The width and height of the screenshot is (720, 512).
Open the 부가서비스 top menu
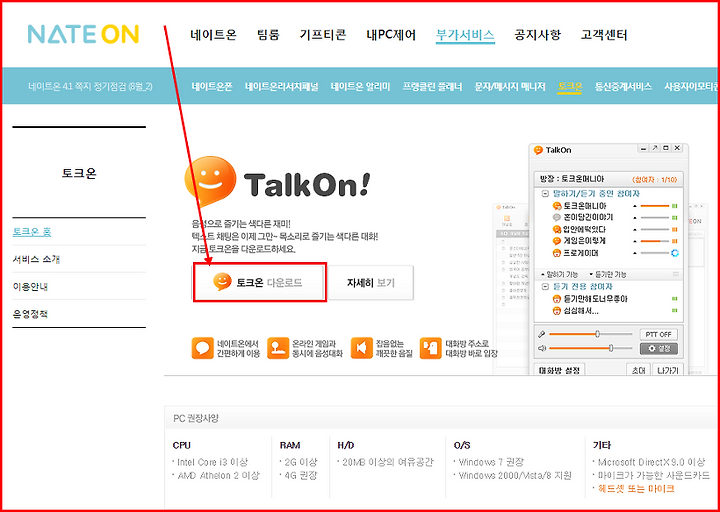[465, 35]
